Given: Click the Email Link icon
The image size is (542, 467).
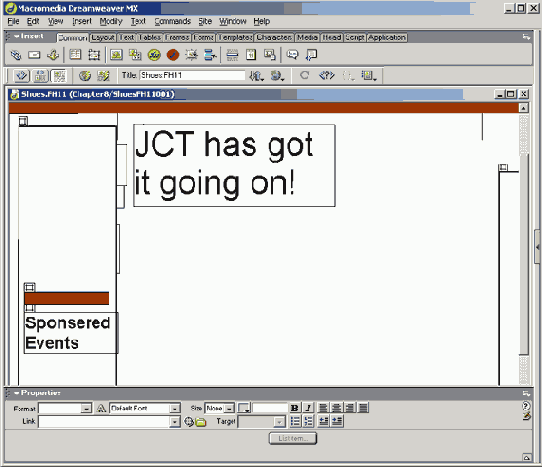Looking at the screenshot, I should pos(34,55).
